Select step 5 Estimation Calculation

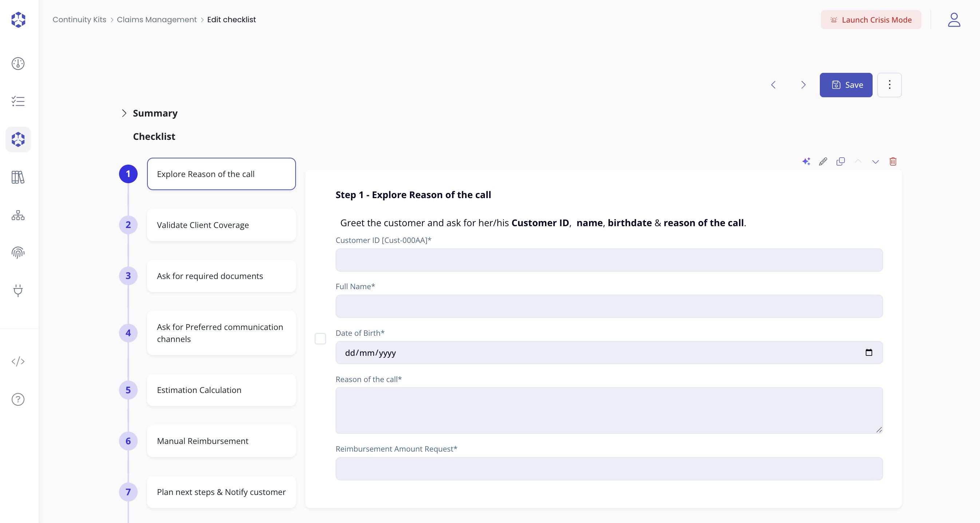221,390
